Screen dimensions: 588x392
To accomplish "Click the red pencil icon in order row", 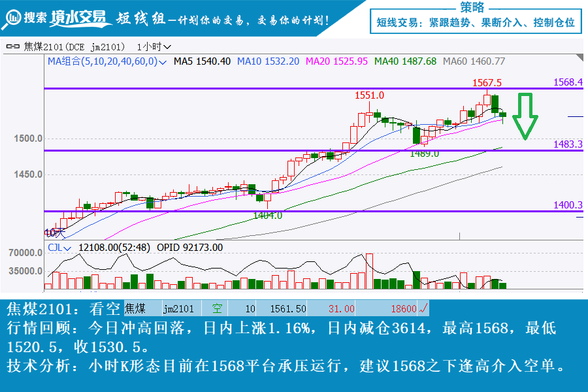I will [423, 308].
